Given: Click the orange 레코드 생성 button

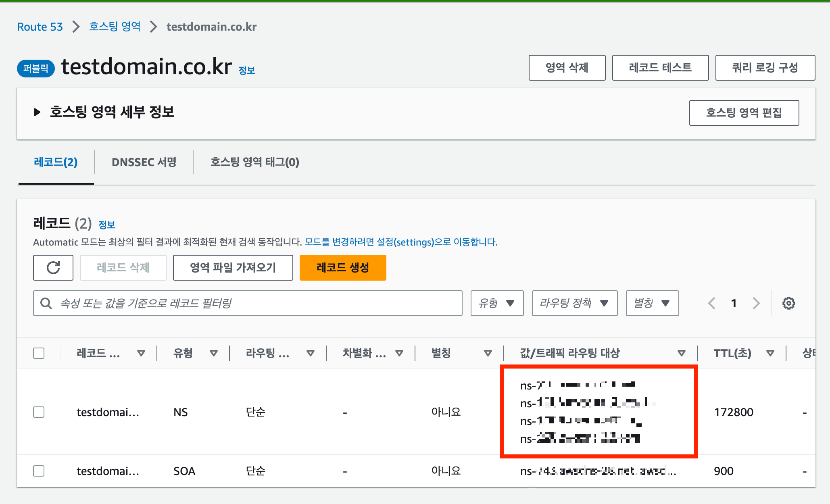Looking at the screenshot, I should click(x=342, y=268).
